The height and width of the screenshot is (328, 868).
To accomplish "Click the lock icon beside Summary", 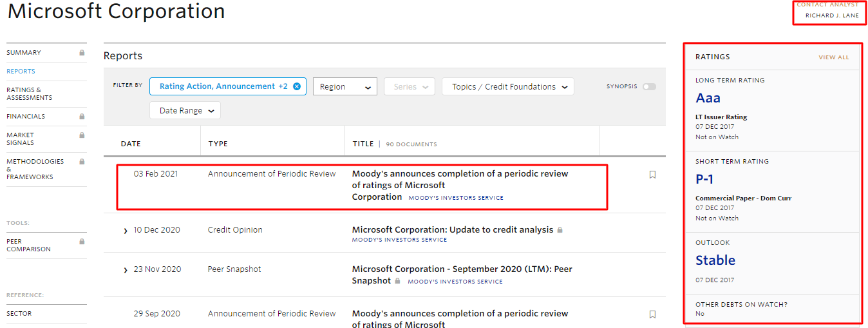I will click(x=82, y=53).
